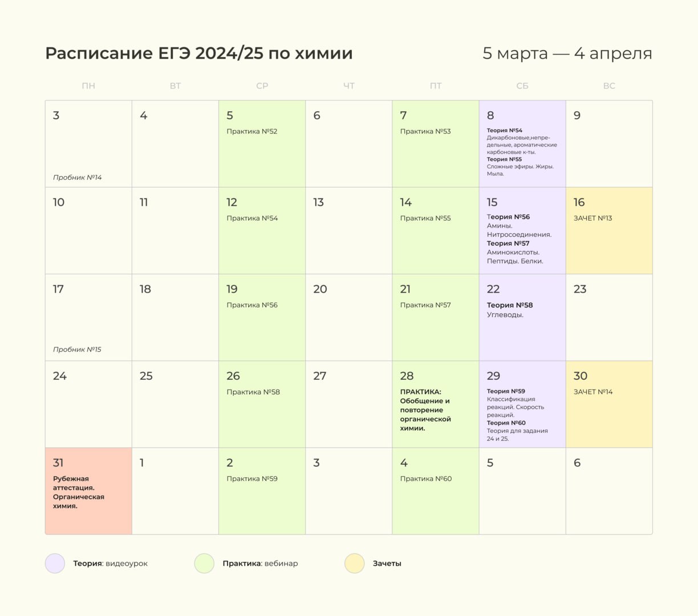Open the Теория №58 Углеводы cell
698x616 pixels.
pos(522,317)
